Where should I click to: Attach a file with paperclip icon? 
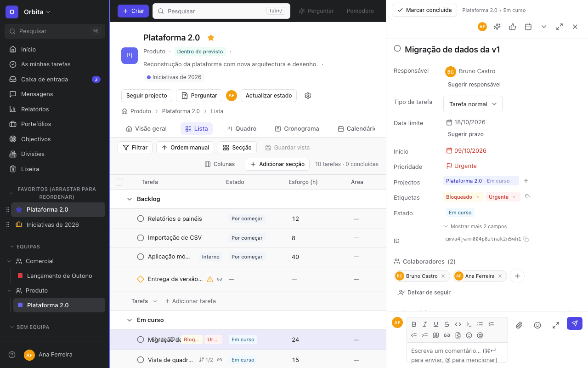(x=519, y=325)
